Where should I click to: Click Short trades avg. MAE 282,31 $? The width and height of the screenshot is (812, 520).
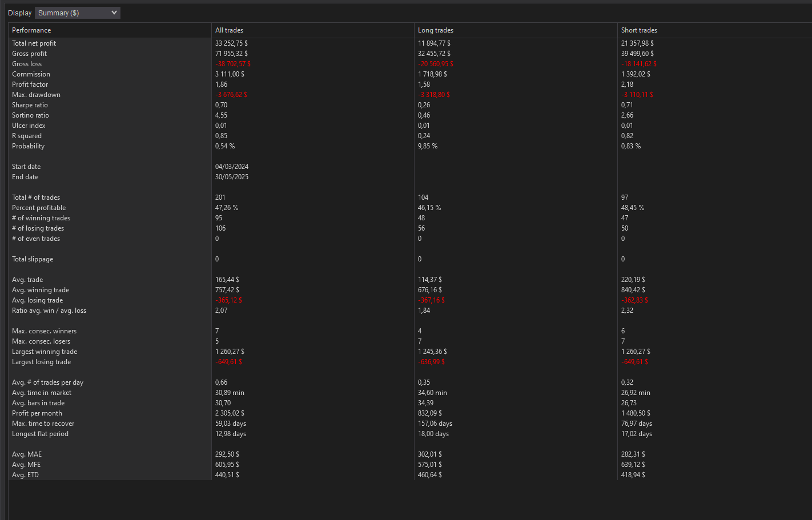[633, 454]
